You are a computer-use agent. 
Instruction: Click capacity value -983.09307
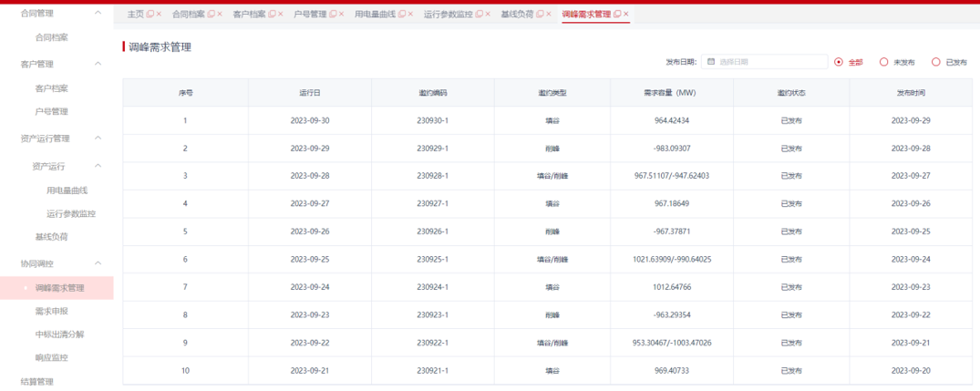click(x=671, y=149)
